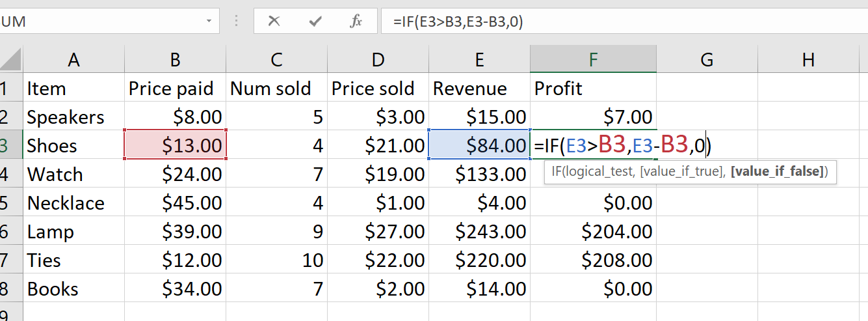Click the $0.00 profit cell in the Books row
Screen dimensions: 868x321
(593, 288)
